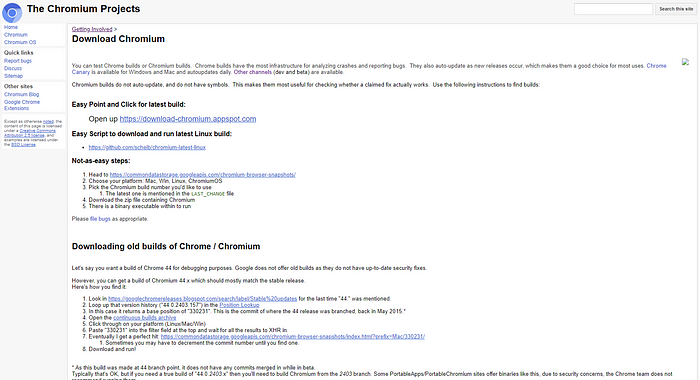The height and width of the screenshot is (380, 700).
Task: Open the Discuss quick link
Action: point(13,68)
